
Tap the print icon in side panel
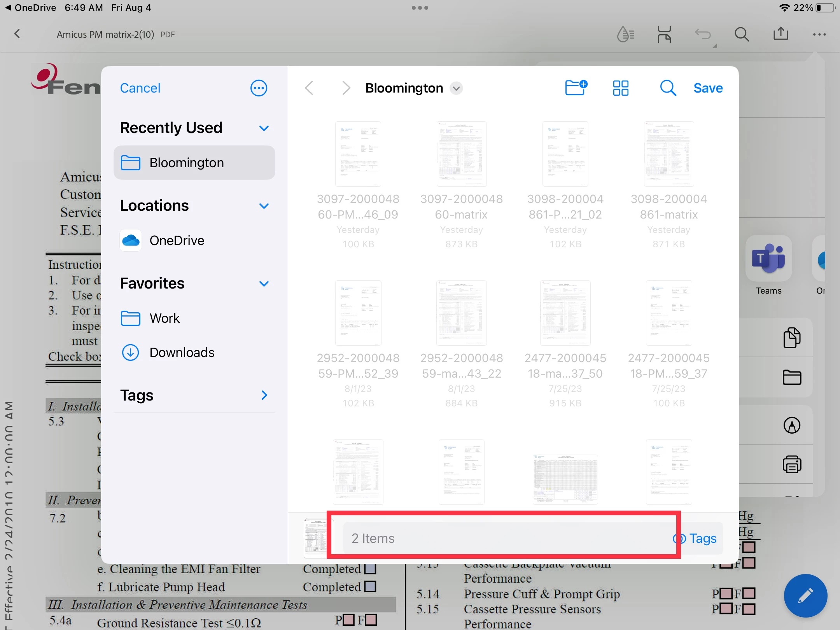click(792, 464)
